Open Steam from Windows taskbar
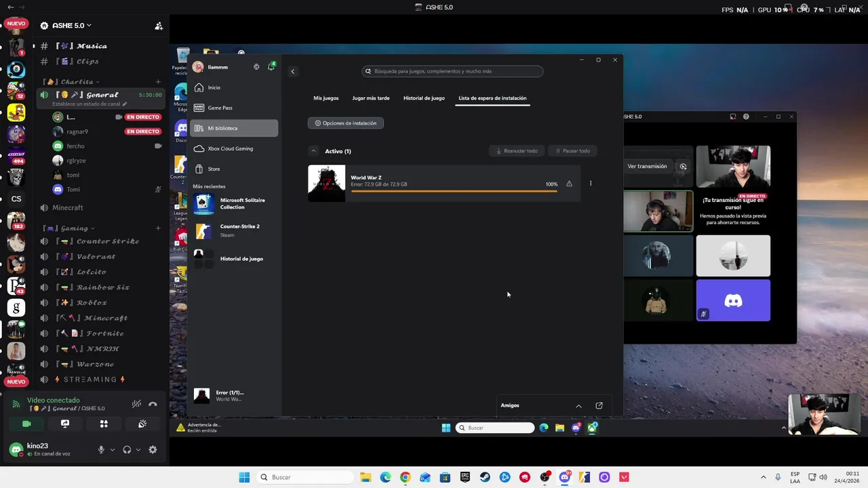Image resolution: width=868 pixels, height=488 pixels. [x=485, y=477]
